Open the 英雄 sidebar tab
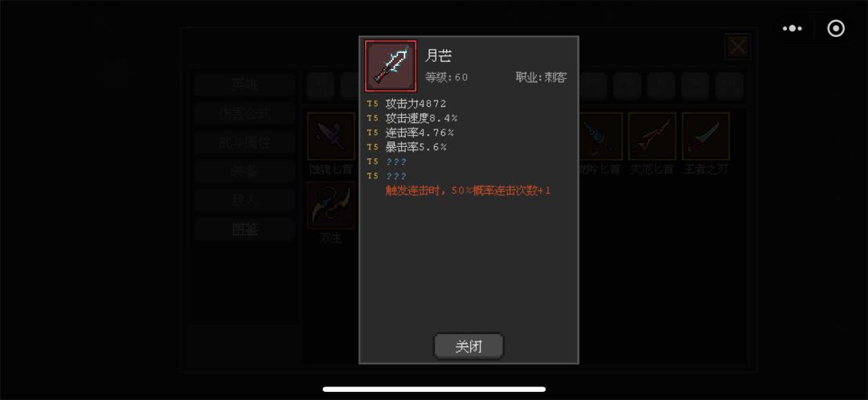The height and width of the screenshot is (400, 868). click(x=244, y=84)
